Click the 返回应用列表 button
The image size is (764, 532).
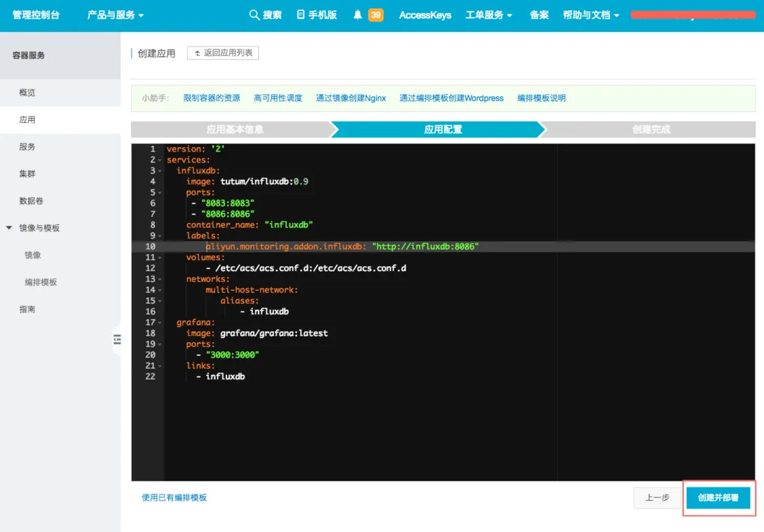point(222,53)
